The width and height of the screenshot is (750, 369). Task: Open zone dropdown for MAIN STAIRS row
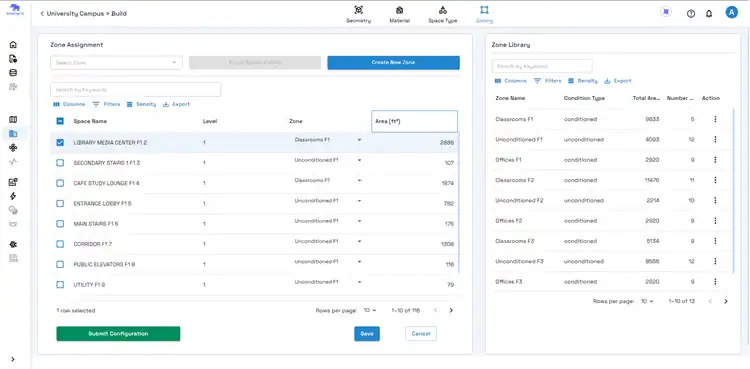(x=328, y=221)
